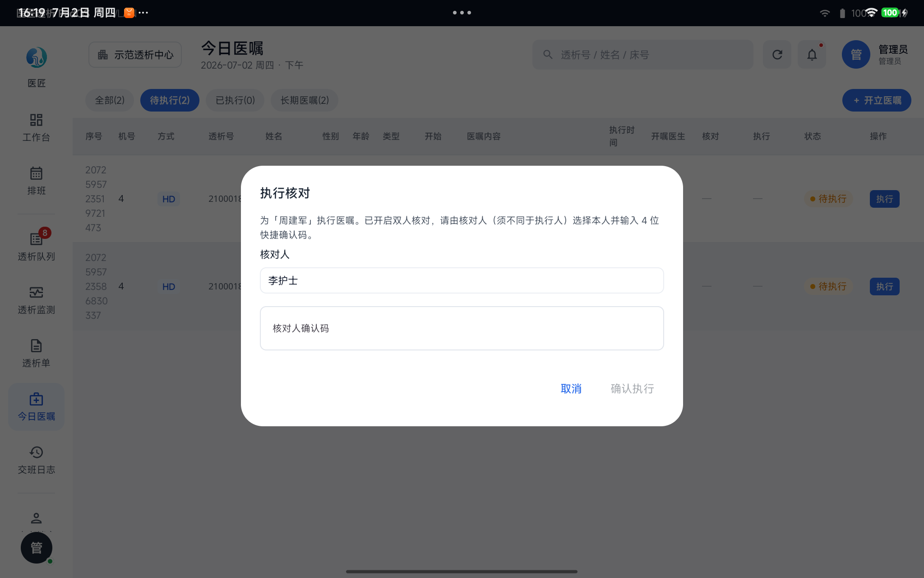
Task: Select 示范透析中心 center switcher
Action: tap(135, 55)
